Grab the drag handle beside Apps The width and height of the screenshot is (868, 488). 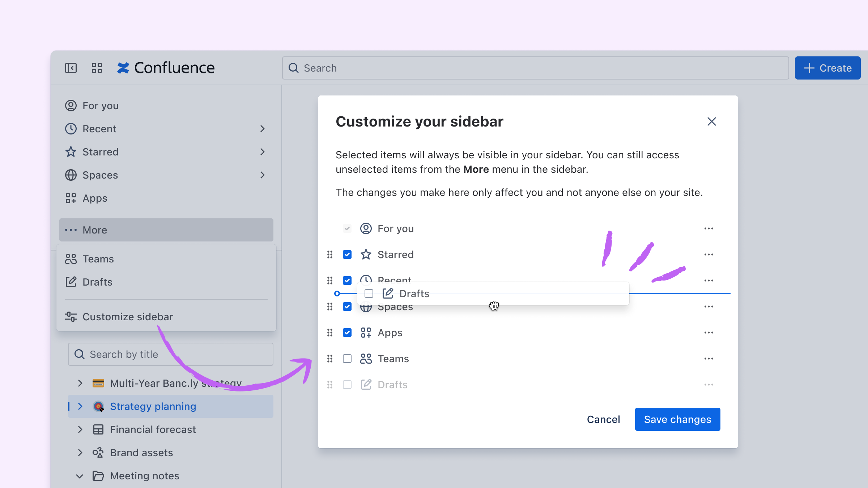click(329, 333)
